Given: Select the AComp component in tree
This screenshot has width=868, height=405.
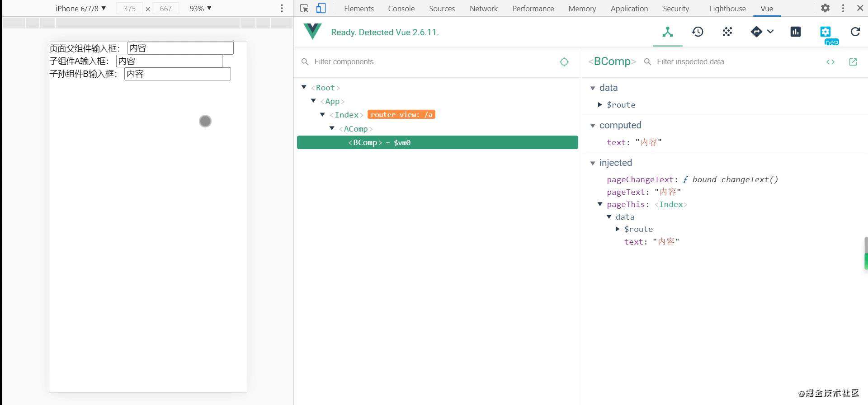Looking at the screenshot, I should point(356,129).
